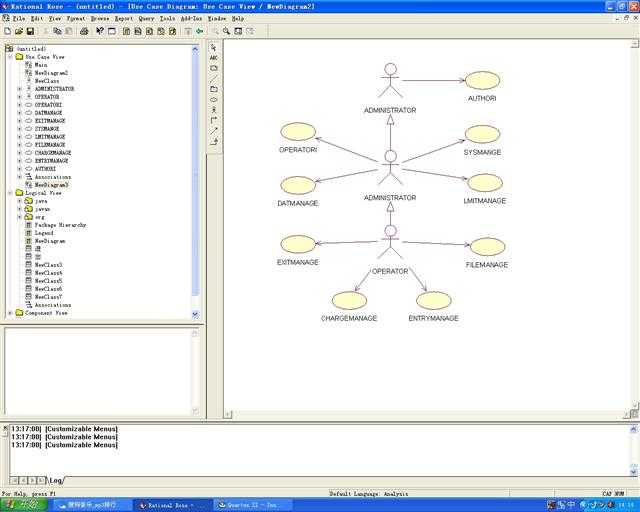Print the diagram using the printer icon
Image resolution: width=640 pixels, height=512 pixels.
84,31
